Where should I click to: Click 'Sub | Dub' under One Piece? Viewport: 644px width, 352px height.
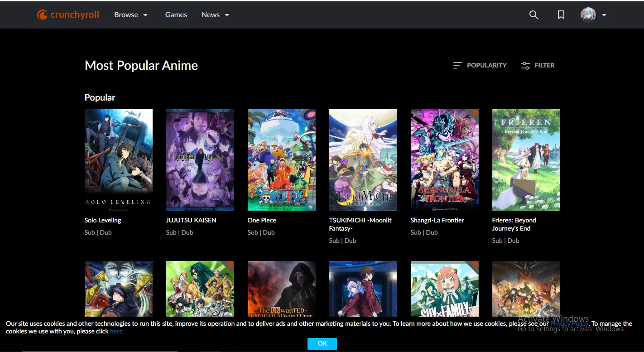261,232
